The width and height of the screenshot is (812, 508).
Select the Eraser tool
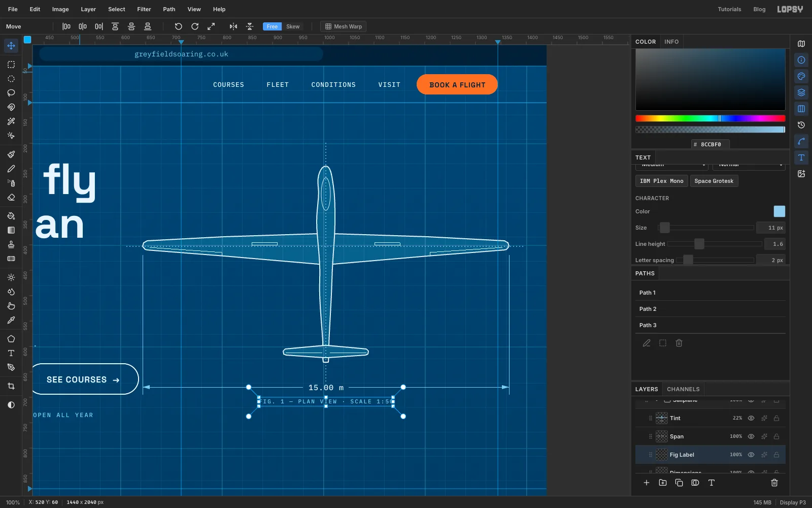(x=11, y=197)
